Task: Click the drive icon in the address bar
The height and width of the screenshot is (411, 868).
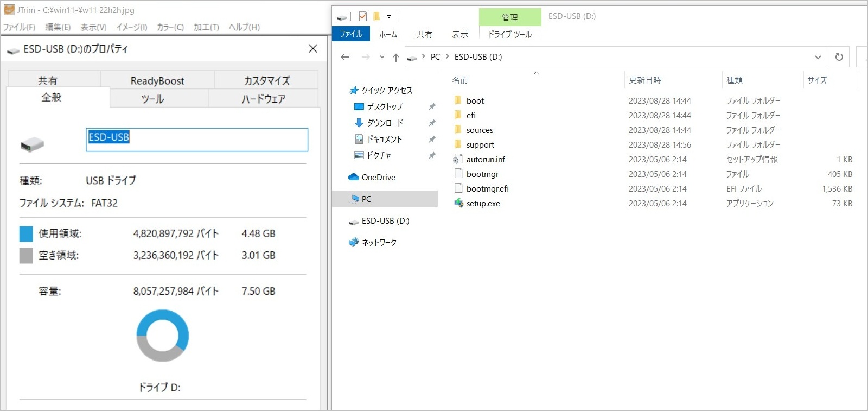Action: (x=412, y=58)
